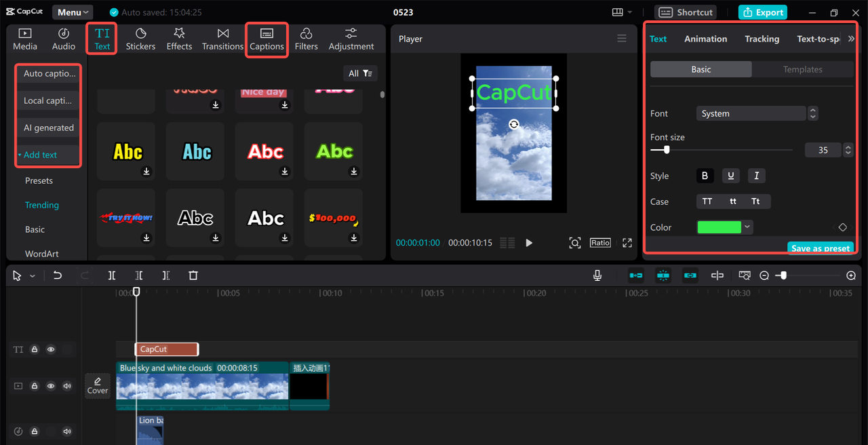Expand more tabs with double chevron
The image size is (868, 445).
[x=851, y=39]
